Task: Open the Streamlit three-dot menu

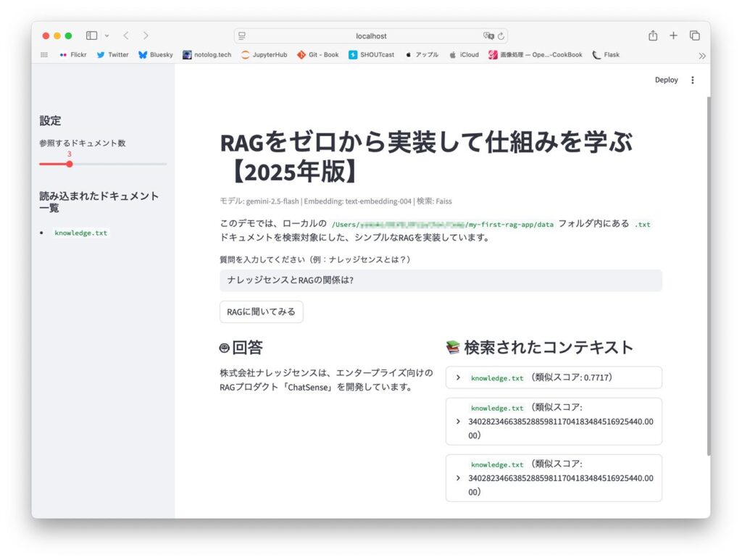Action: (x=692, y=80)
